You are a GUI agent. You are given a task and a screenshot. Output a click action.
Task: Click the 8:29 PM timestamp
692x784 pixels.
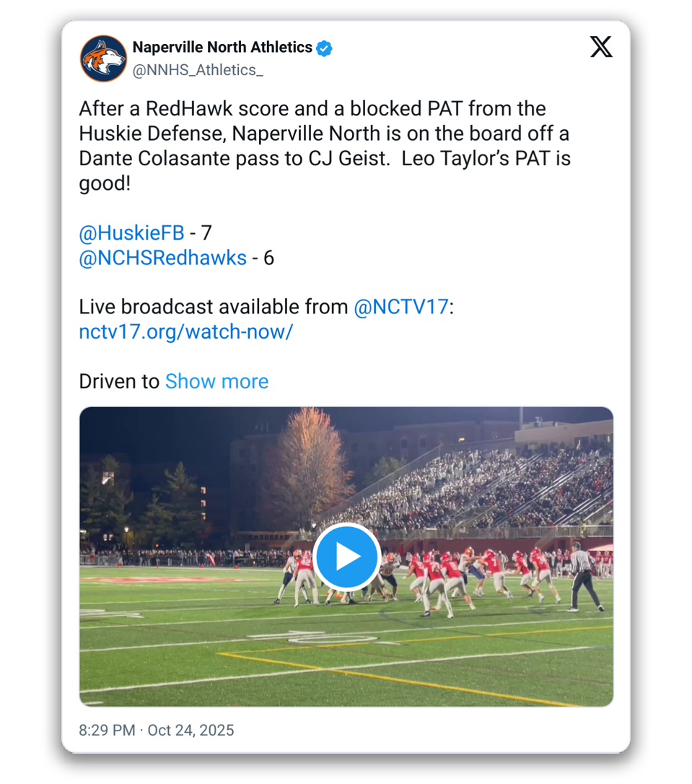tap(107, 730)
